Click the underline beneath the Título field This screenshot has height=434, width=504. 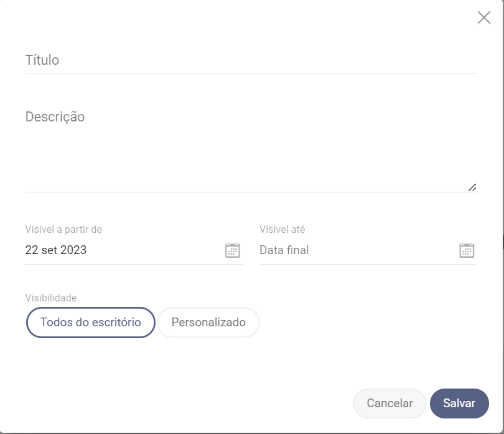tap(251, 73)
